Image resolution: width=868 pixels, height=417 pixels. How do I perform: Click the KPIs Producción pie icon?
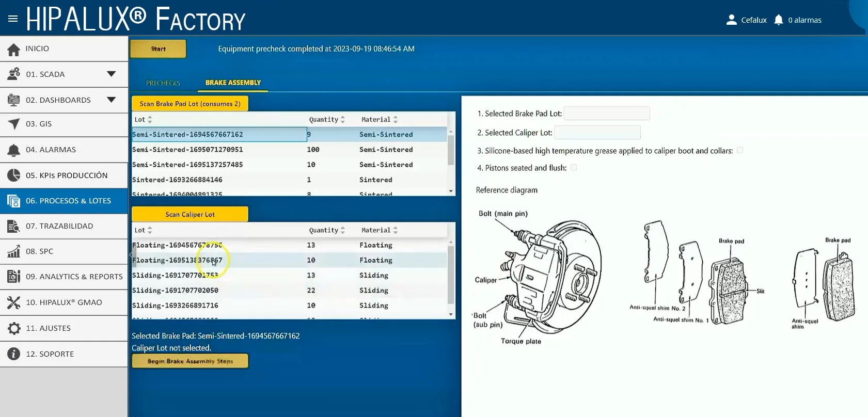14,175
